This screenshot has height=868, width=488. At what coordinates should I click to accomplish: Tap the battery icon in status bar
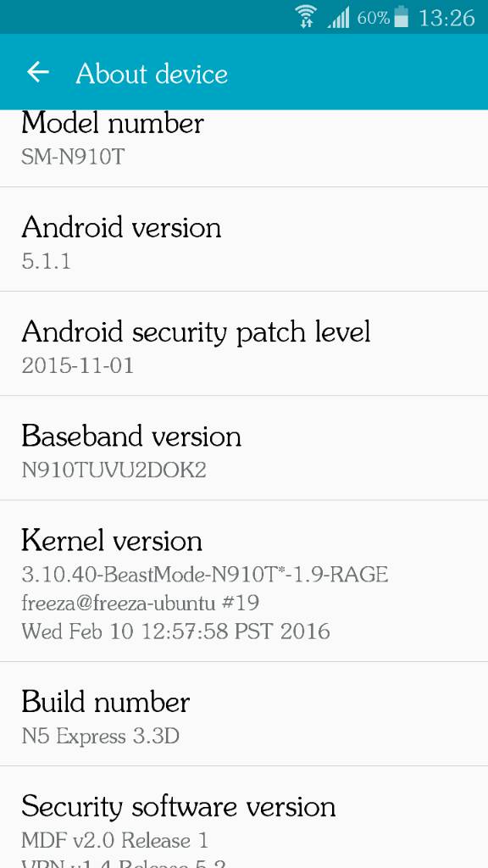point(402,17)
